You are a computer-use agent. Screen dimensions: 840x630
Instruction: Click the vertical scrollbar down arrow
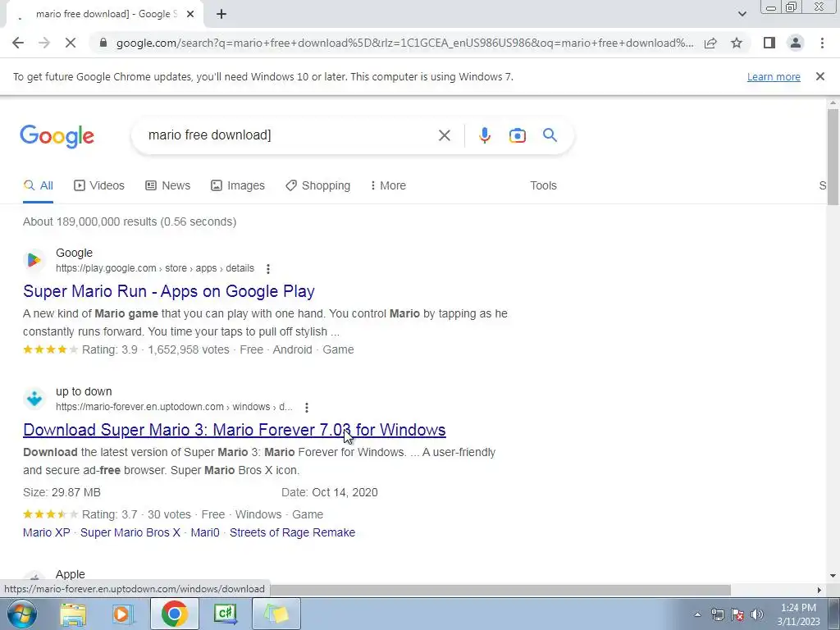[833, 577]
